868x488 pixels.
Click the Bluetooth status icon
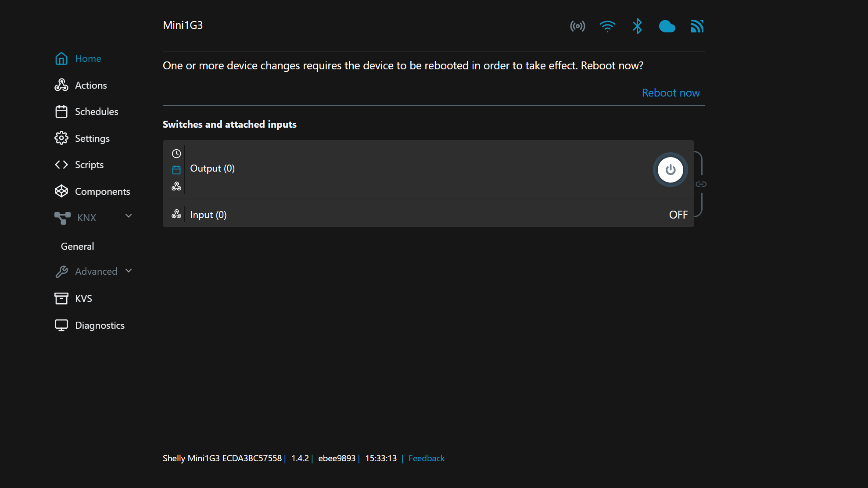point(637,26)
